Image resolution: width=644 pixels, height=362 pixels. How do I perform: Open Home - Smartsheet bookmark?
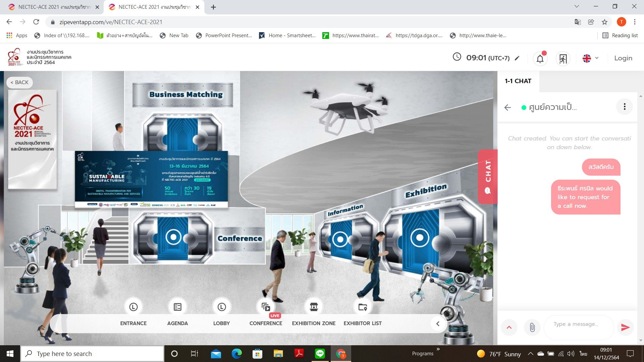(x=287, y=35)
